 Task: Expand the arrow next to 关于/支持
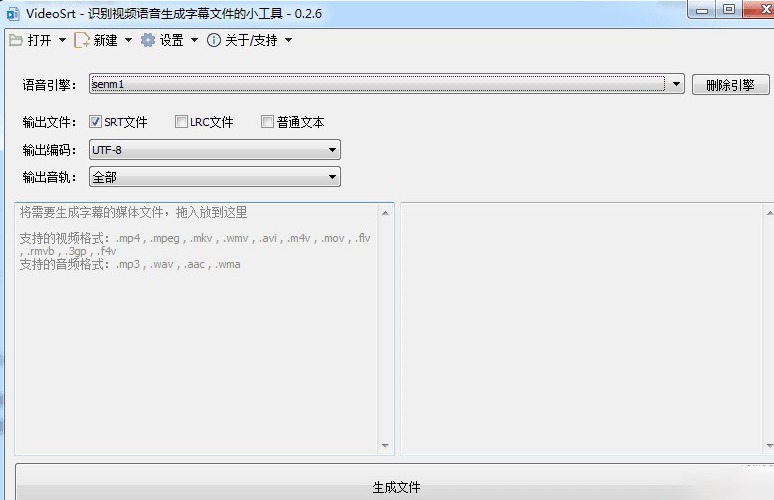click(x=289, y=40)
